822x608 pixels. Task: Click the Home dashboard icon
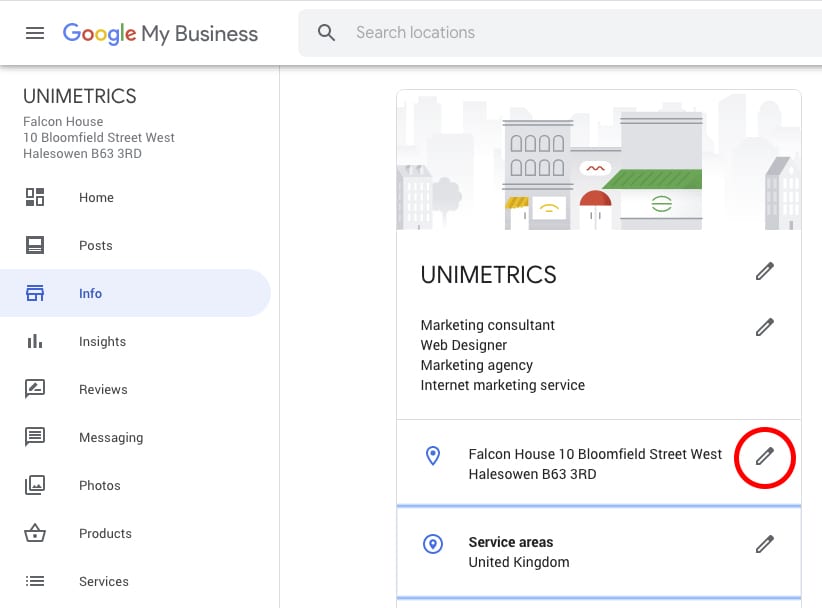pyautogui.click(x=35, y=197)
